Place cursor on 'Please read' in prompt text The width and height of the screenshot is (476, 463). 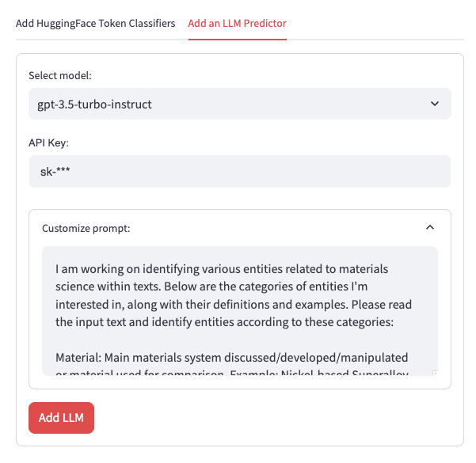pyautogui.click(x=382, y=305)
